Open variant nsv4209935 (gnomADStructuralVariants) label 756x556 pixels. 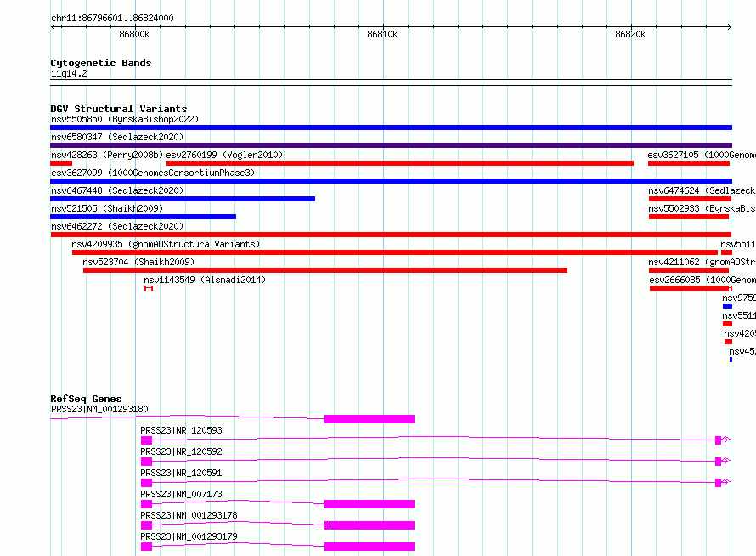pyautogui.click(x=166, y=244)
